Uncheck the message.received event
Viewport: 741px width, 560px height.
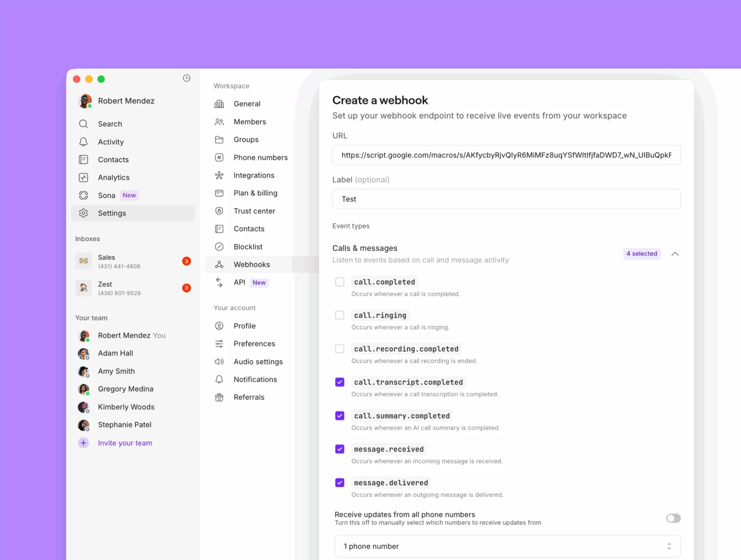339,449
